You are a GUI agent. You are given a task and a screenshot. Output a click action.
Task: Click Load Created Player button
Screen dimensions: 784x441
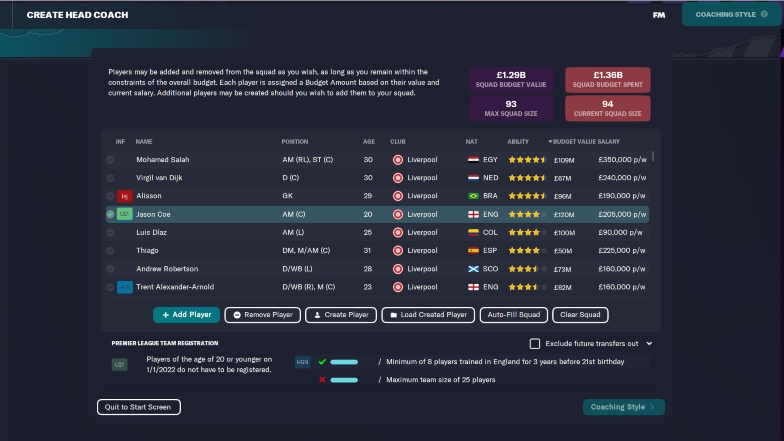pyautogui.click(x=428, y=315)
